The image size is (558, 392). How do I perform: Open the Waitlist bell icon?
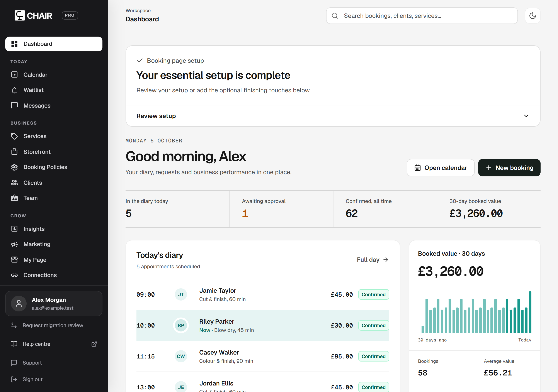pos(14,90)
